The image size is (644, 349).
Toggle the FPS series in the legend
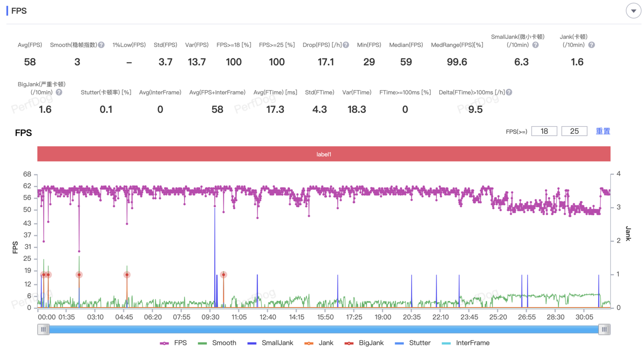pos(173,343)
